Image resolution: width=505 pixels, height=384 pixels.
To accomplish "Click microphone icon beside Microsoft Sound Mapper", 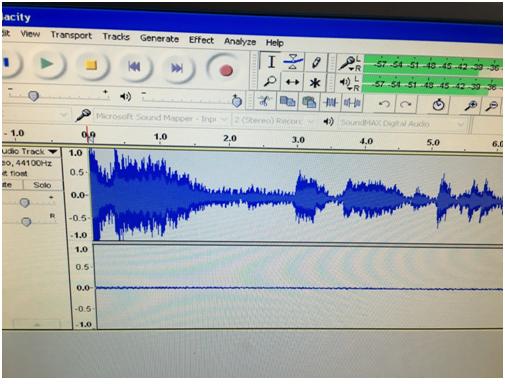I will point(83,115).
